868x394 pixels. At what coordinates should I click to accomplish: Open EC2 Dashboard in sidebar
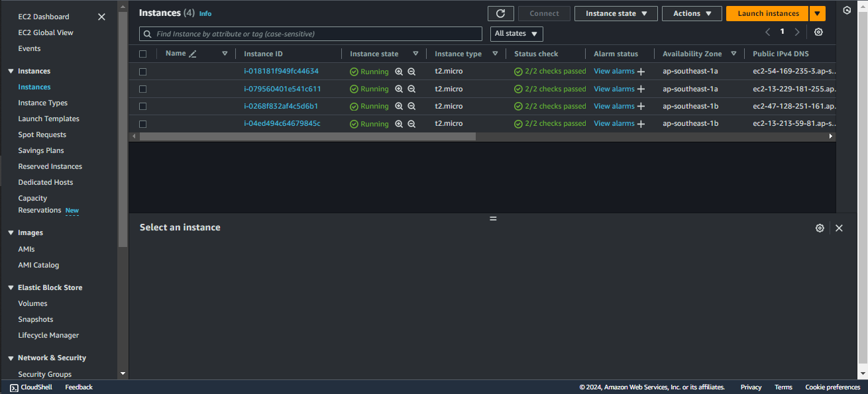tap(44, 17)
